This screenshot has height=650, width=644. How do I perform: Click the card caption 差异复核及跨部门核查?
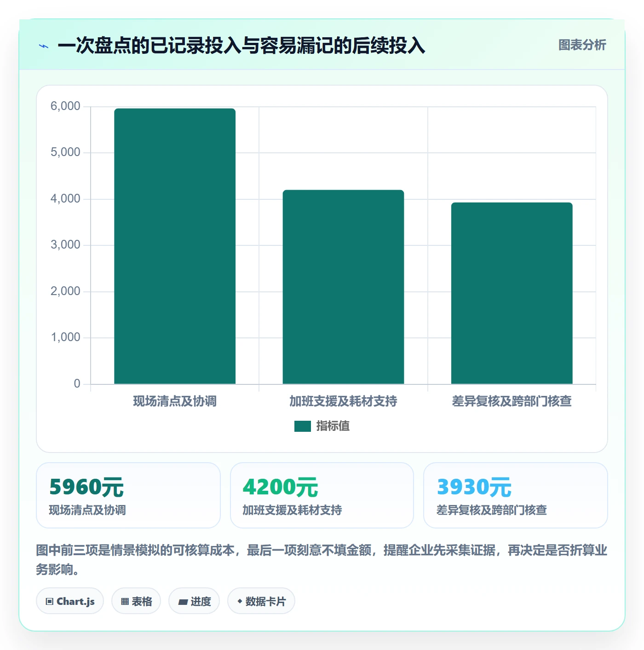pos(491,510)
